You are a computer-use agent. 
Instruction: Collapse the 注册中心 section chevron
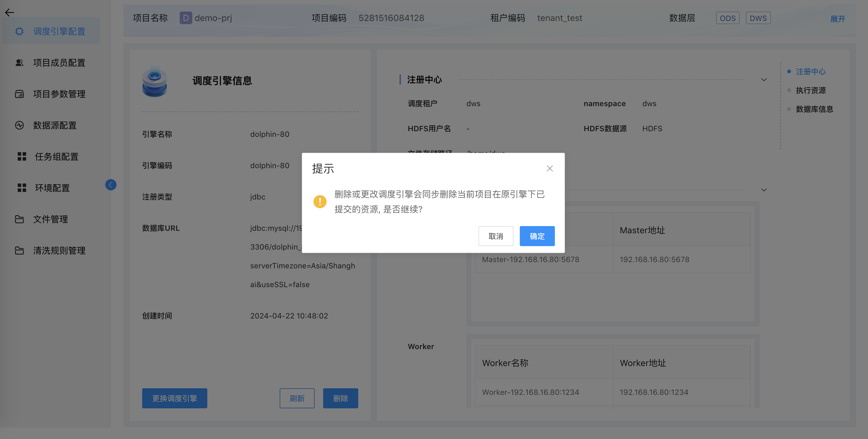tap(763, 80)
